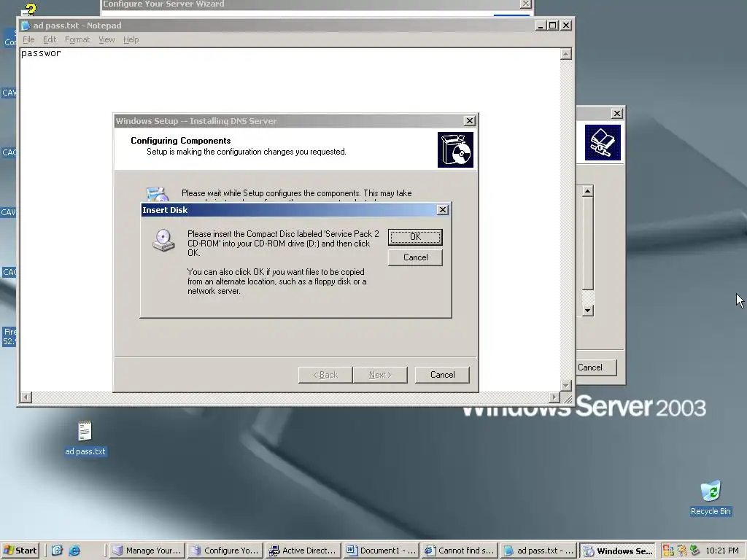
Task: Switch to Configure Your Server taskbar button
Action: coord(225,551)
